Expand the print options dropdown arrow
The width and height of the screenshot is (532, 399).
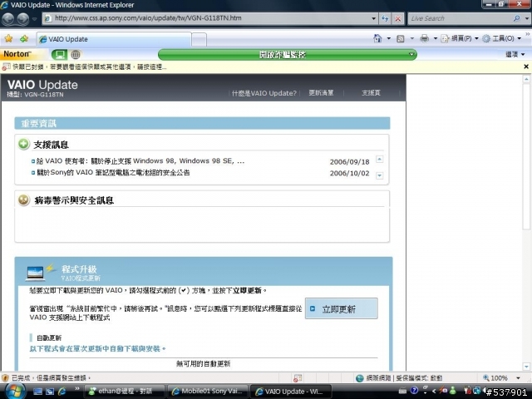click(436, 38)
